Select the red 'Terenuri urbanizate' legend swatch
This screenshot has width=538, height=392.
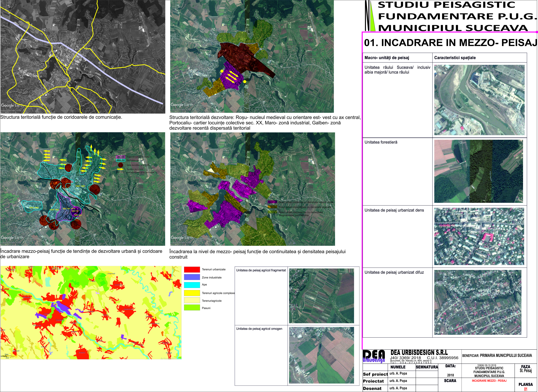(x=192, y=270)
